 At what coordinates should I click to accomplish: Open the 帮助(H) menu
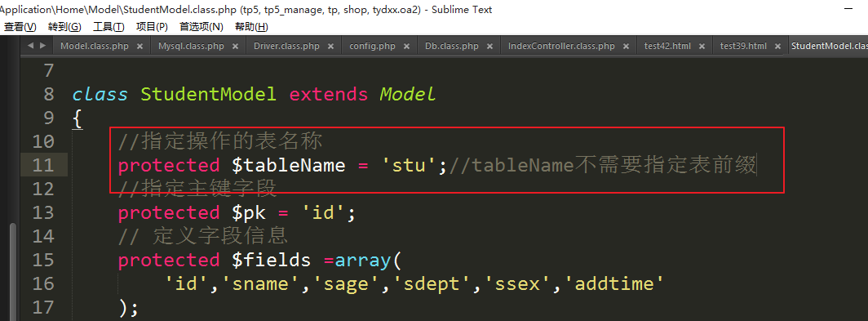tap(251, 27)
